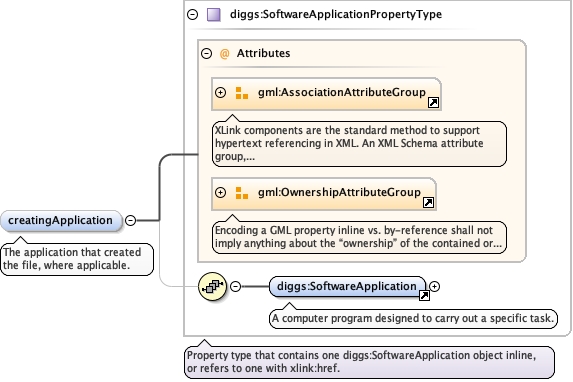
Task: Click the AssociationAttributeGroup orange squares icon
Action: 242,93
